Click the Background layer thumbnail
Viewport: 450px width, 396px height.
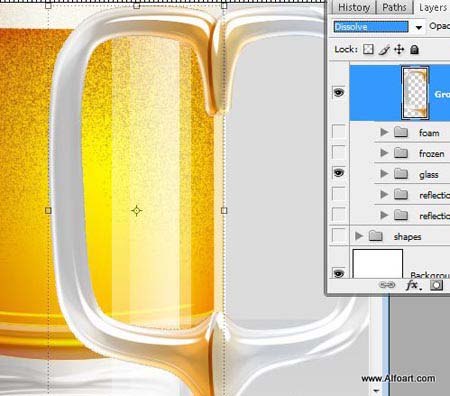point(378,264)
